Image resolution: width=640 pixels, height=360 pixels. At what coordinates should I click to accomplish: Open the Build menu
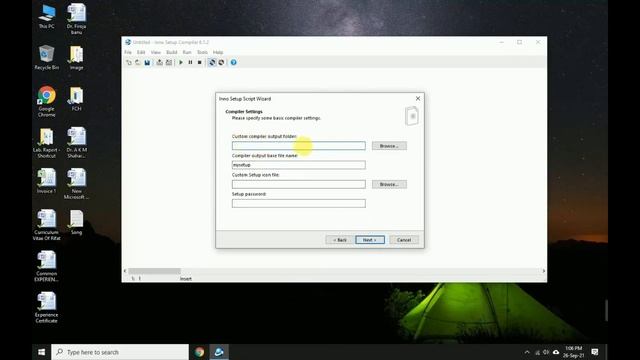coord(171,52)
